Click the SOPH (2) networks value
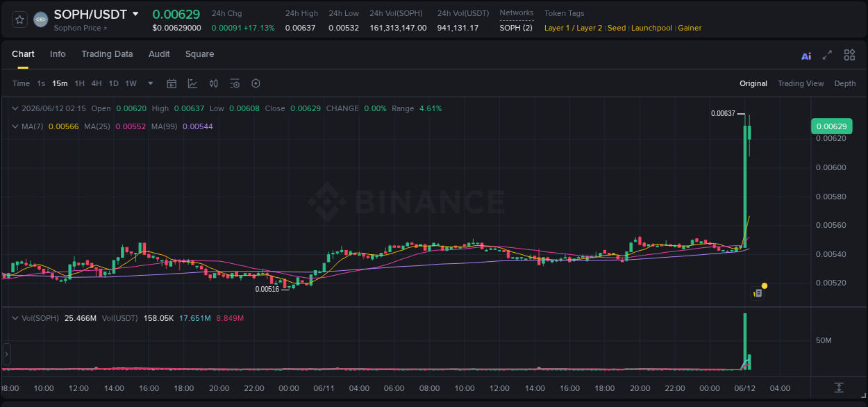 (x=516, y=28)
